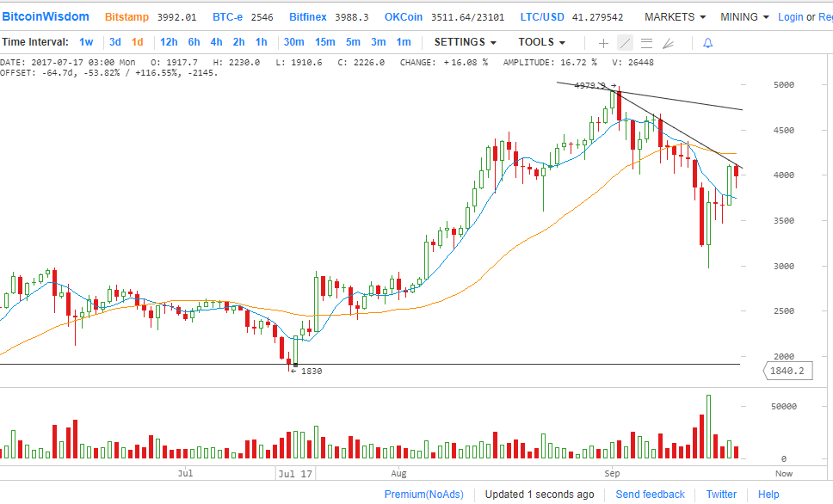The height and width of the screenshot is (504, 833).
Task: Choose the 15m time interval
Action: tap(324, 42)
